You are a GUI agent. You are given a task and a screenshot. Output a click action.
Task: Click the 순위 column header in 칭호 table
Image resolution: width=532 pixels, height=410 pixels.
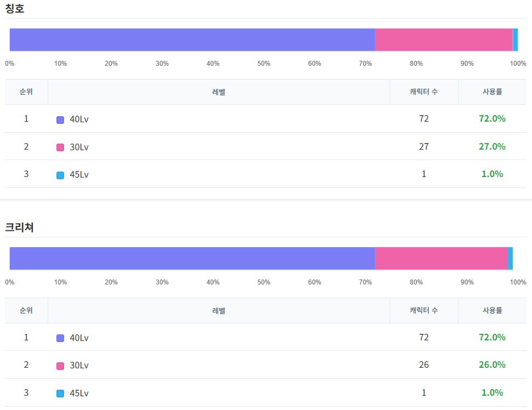[x=26, y=92]
